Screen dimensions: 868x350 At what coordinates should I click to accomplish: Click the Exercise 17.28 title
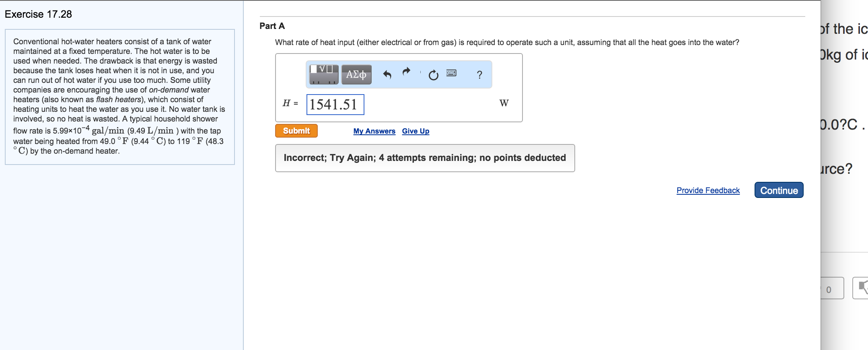click(38, 14)
